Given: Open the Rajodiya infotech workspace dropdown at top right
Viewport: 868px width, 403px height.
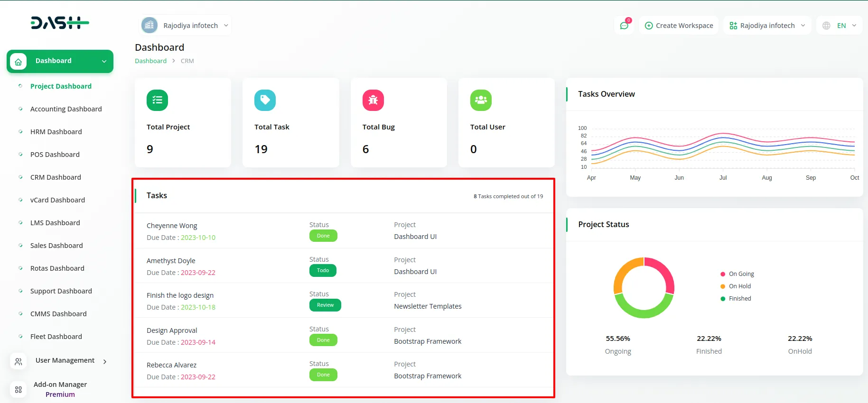Looking at the screenshot, I should [x=767, y=26].
